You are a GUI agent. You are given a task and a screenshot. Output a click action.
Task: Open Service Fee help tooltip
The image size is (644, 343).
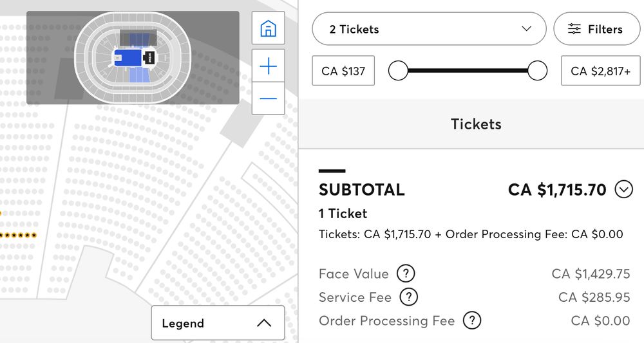pyautogui.click(x=409, y=297)
